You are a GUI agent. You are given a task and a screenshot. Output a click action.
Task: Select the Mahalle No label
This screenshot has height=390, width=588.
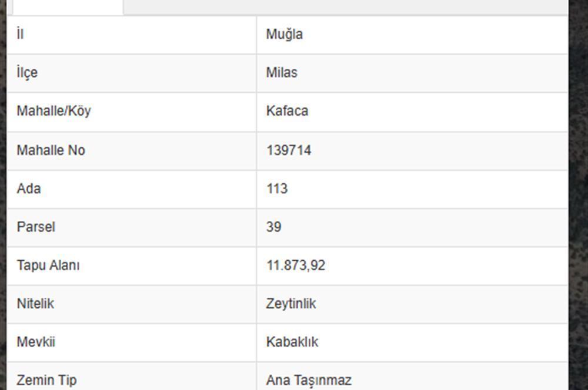[51, 150]
